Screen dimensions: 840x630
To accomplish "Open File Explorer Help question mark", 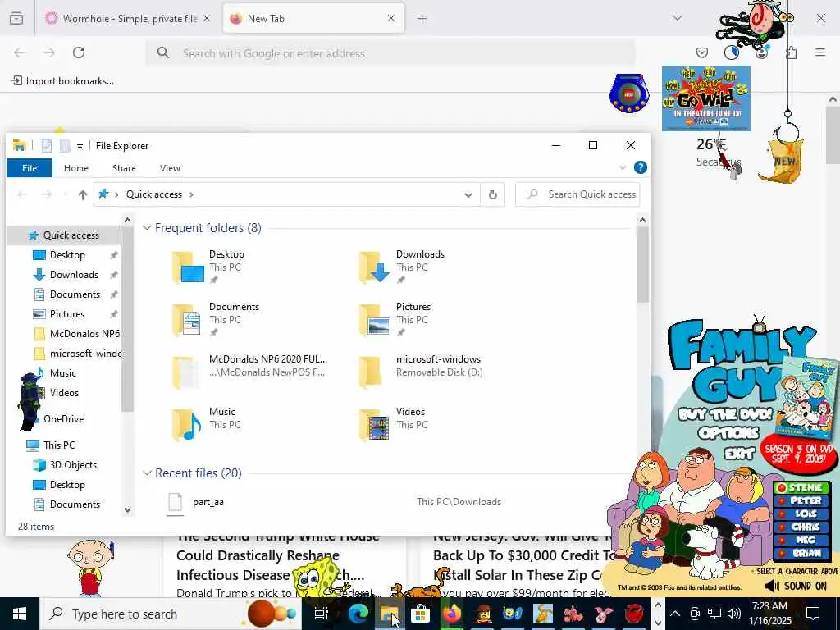I will (x=640, y=167).
